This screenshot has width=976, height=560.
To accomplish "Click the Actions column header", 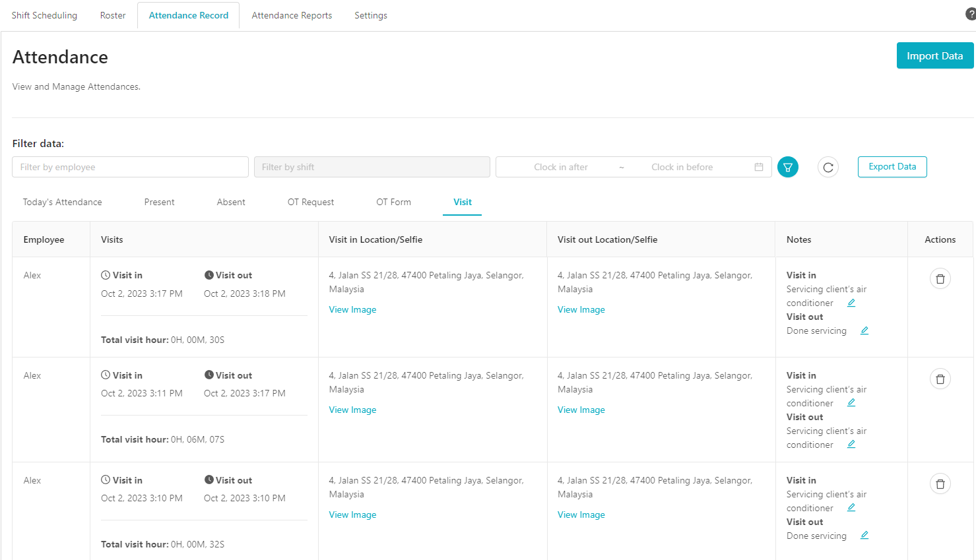I will click(x=940, y=239).
